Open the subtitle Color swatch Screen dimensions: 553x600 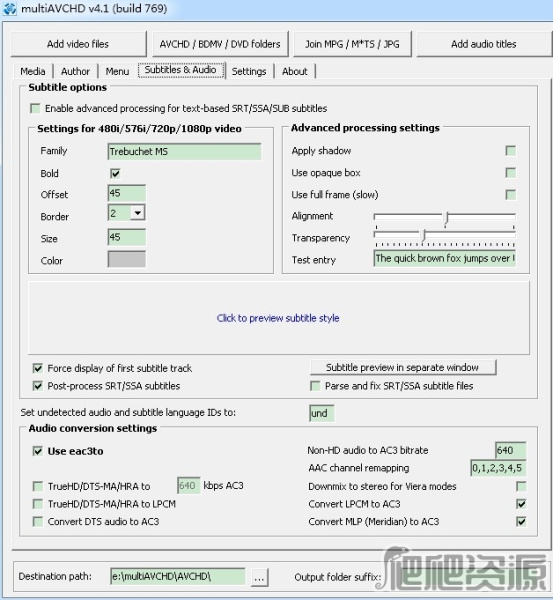126,259
